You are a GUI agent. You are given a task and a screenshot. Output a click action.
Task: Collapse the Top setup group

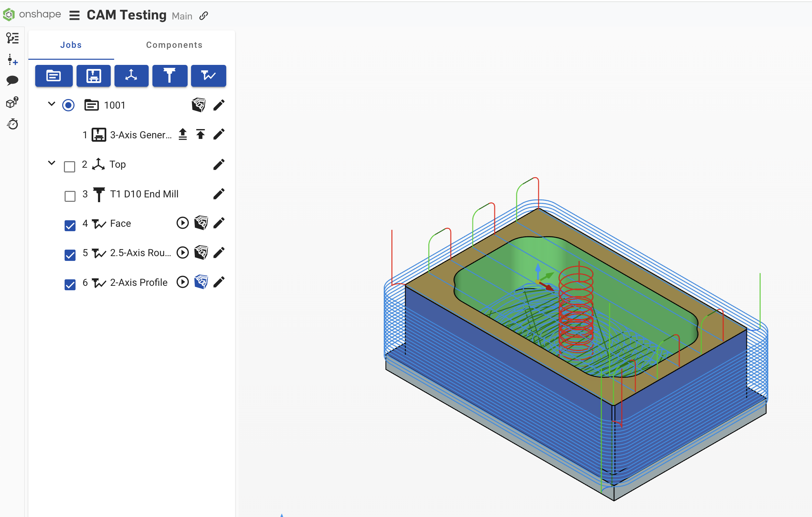pyautogui.click(x=52, y=163)
